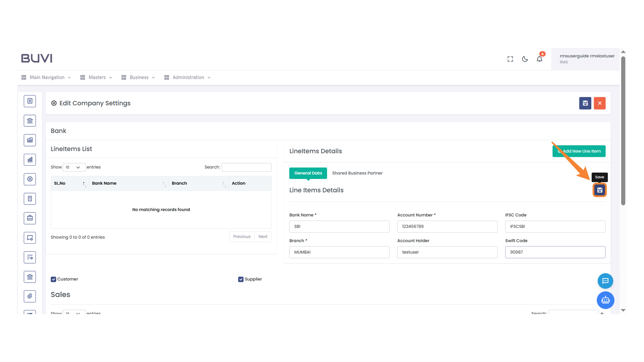644x362 pixels.
Task: Click the Save icon in Line Items Details
Action: (x=599, y=190)
